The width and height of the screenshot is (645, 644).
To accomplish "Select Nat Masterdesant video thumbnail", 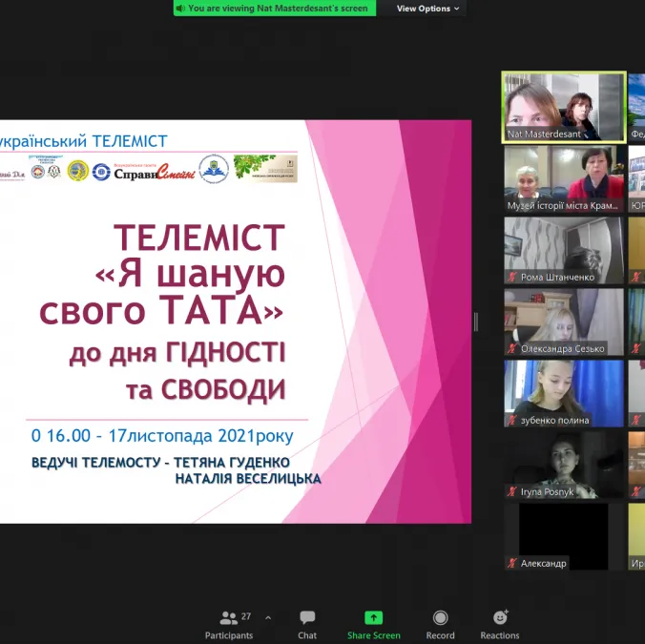I will click(564, 108).
